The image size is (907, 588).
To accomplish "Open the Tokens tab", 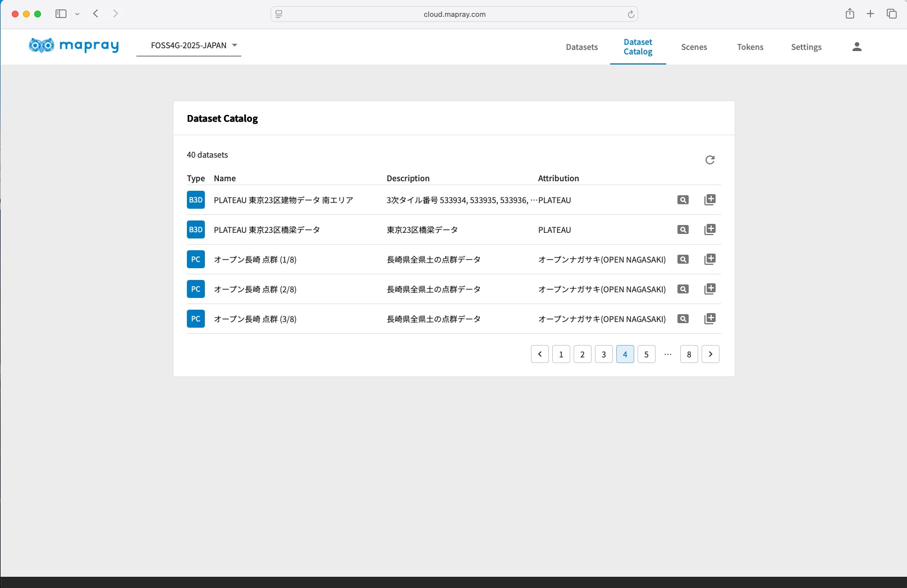I will [750, 47].
